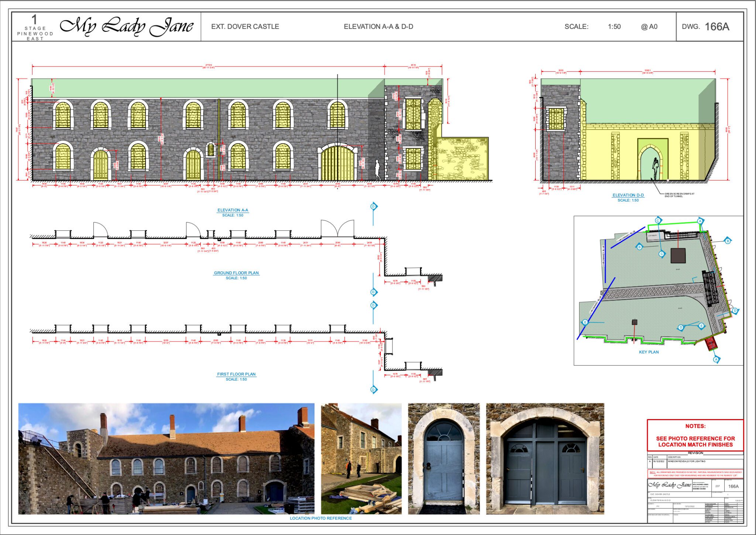756x535 pixels.
Task: Click the ELEVATION D-D title label
Action: tap(628, 195)
